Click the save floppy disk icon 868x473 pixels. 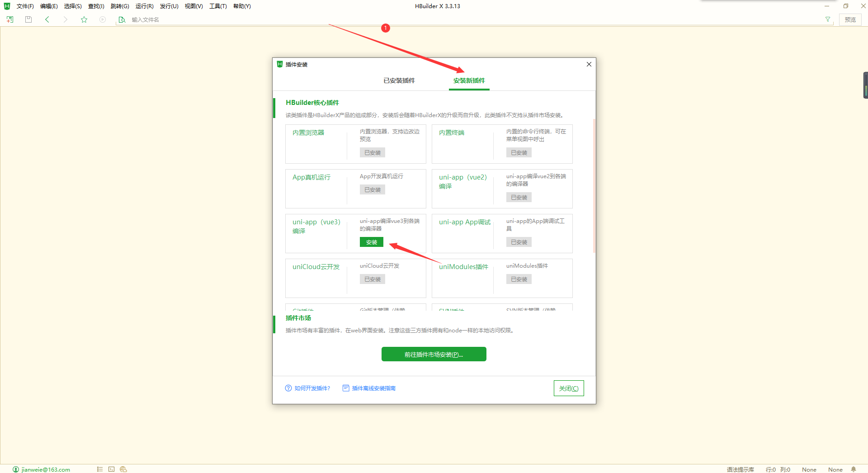tap(28, 19)
